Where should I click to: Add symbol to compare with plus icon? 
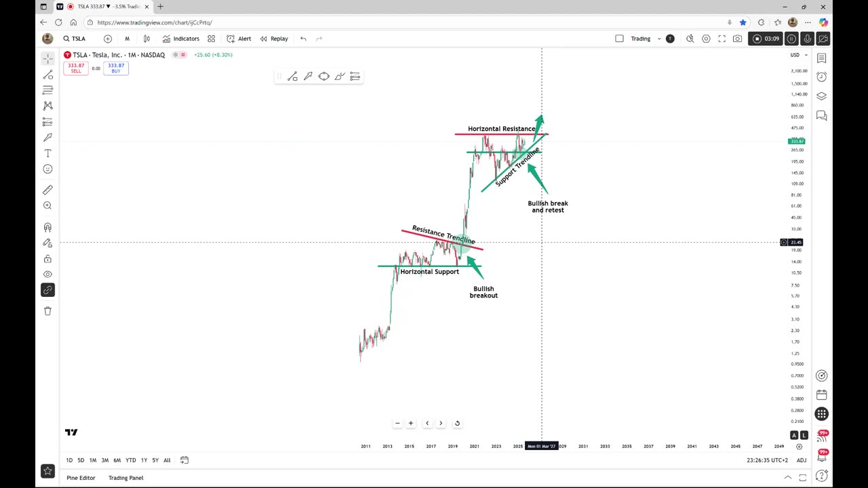[x=108, y=39]
